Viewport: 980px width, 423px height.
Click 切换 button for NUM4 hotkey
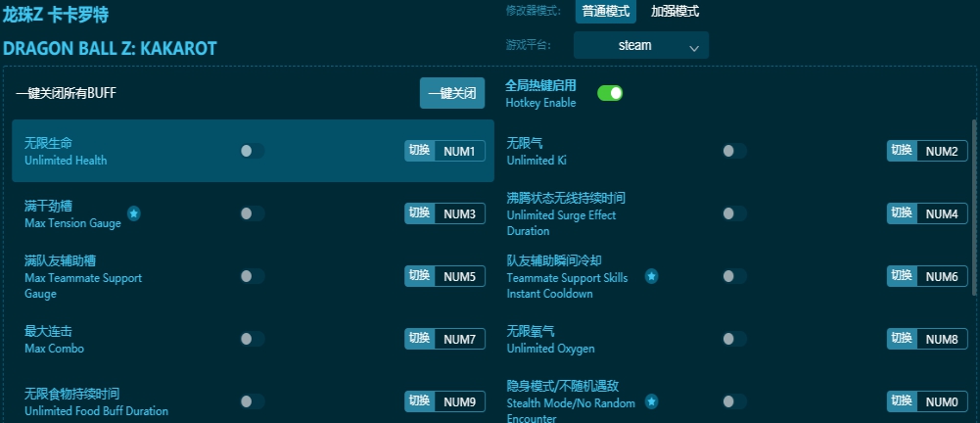point(902,213)
